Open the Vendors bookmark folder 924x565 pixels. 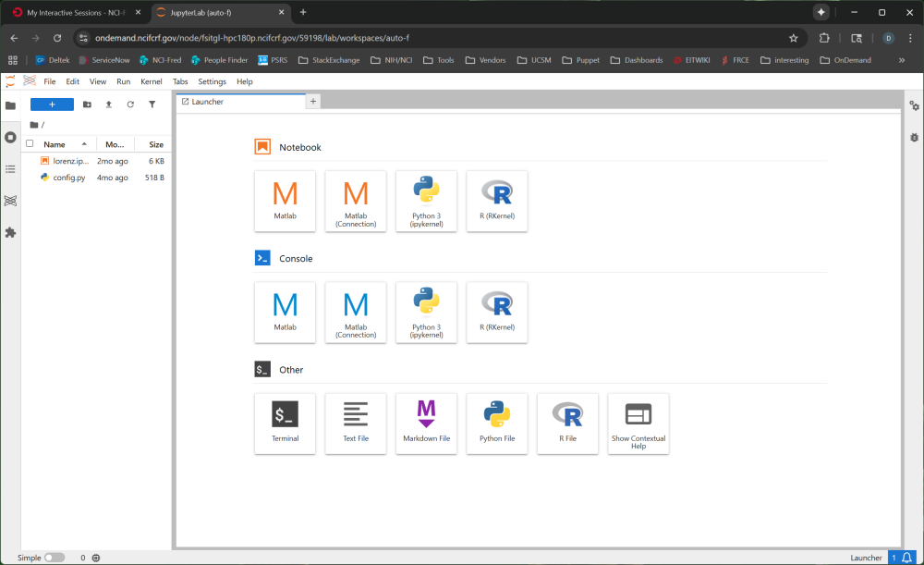click(x=486, y=60)
